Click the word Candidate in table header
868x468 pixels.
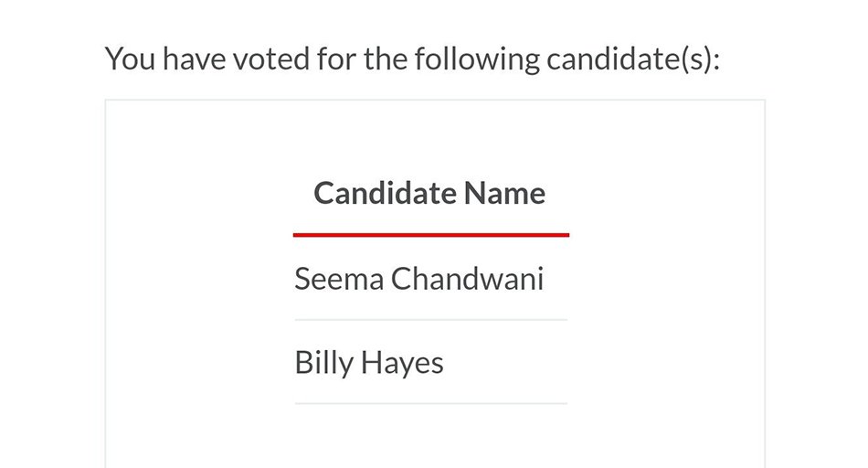tap(386, 193)
